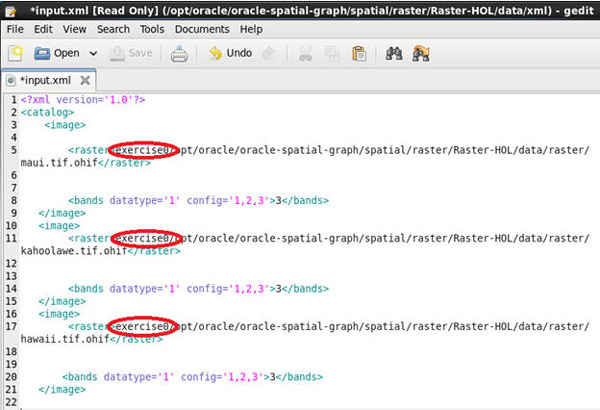Click the <image> tag on line 16
The height and width of the screenshot is (410, 600).
coord(59,314)
